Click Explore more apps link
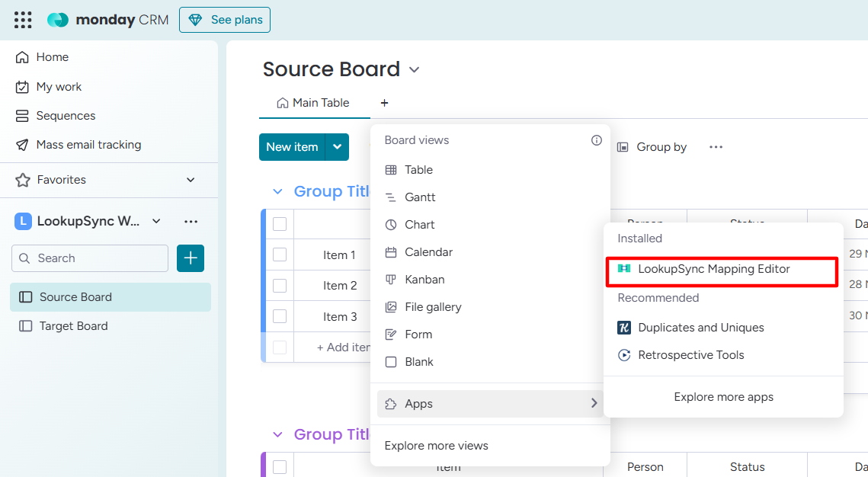Screen dimensions: 868x477 tap(723, 397)
